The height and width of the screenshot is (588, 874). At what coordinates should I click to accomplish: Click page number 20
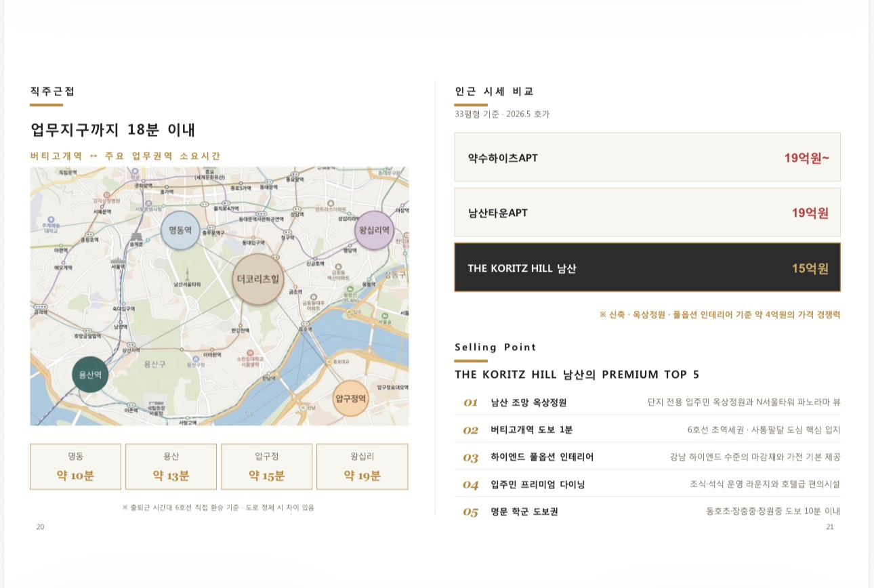tap(40, 526)
